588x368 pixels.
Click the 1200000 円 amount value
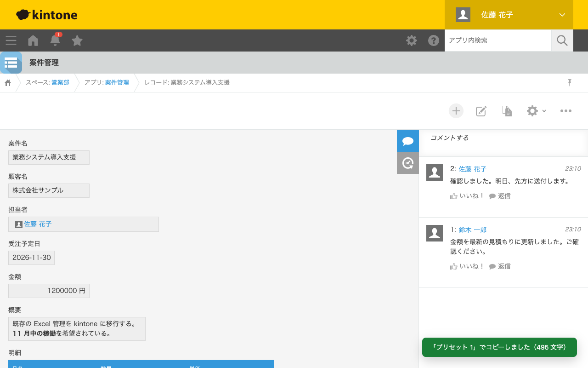(49, 291)
